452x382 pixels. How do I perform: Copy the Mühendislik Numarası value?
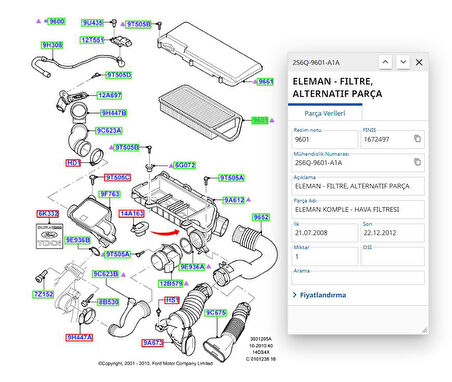[x=417, y=162]
